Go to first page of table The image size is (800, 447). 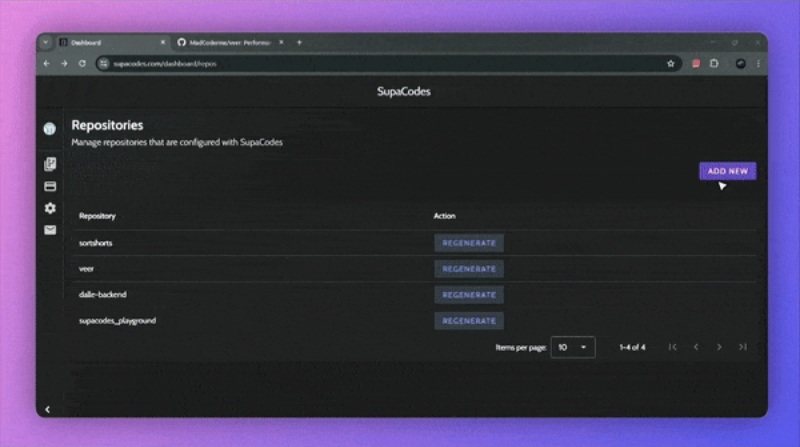click(672, 347)
